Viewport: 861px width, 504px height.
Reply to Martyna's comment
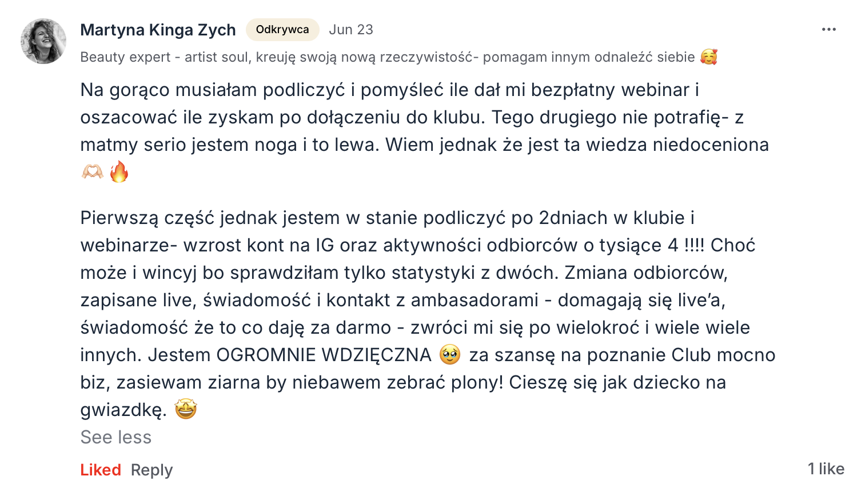(152, 470)
